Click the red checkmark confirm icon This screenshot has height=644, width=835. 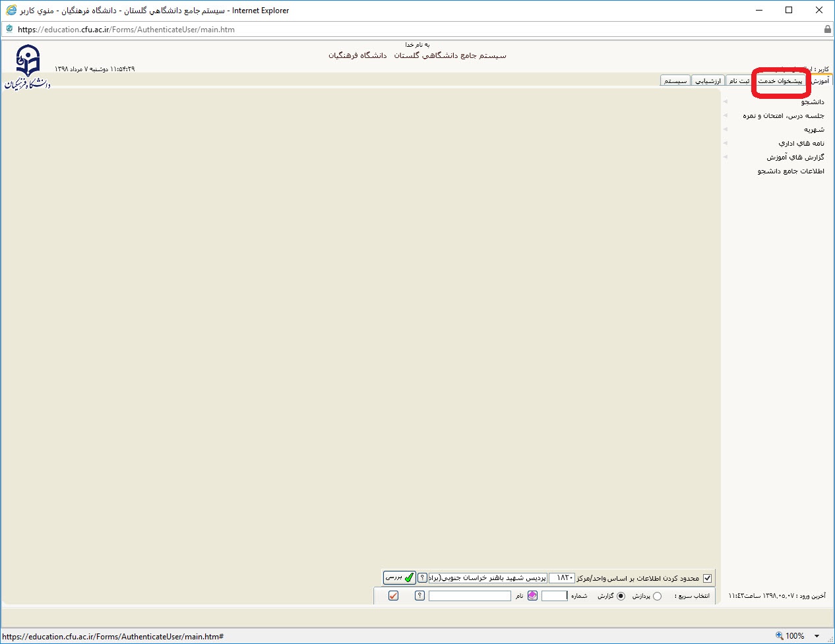pos(394,596)
